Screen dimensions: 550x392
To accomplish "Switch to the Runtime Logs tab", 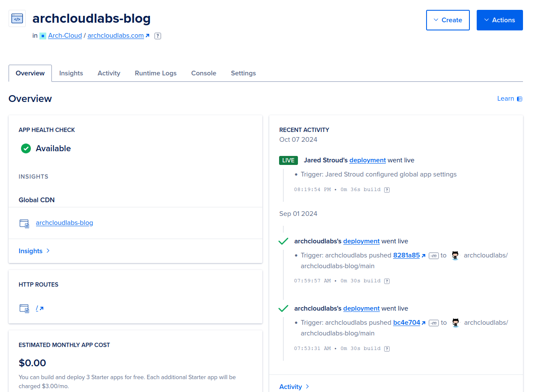I will pyautogui.click(x=156, y=73).
